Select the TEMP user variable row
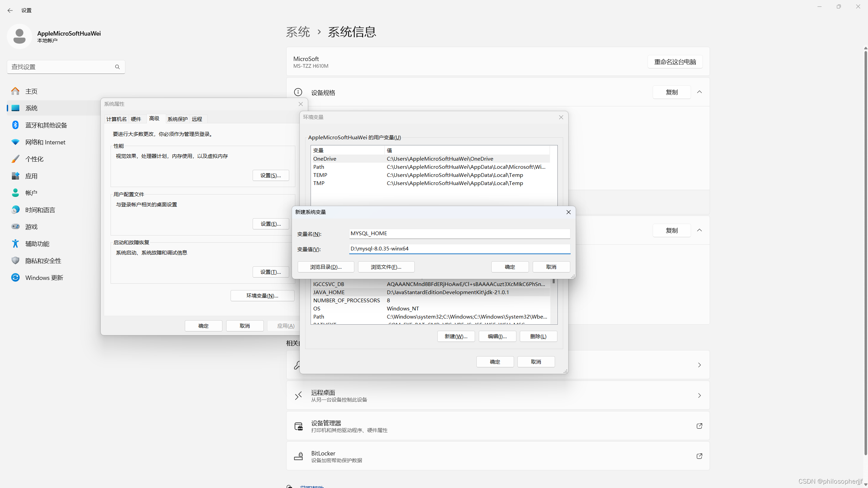Image resolution: width=868 pixels, height=488 pixels. (431, 175)
